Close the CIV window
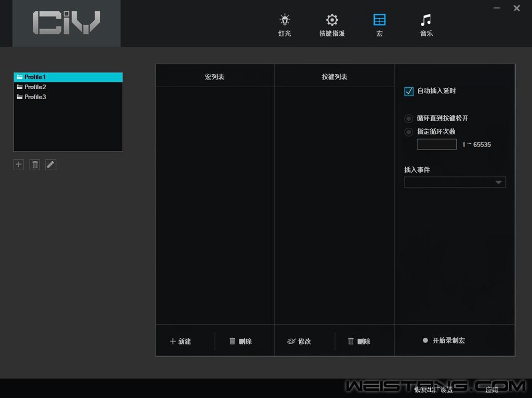 [x=517, y=8]
